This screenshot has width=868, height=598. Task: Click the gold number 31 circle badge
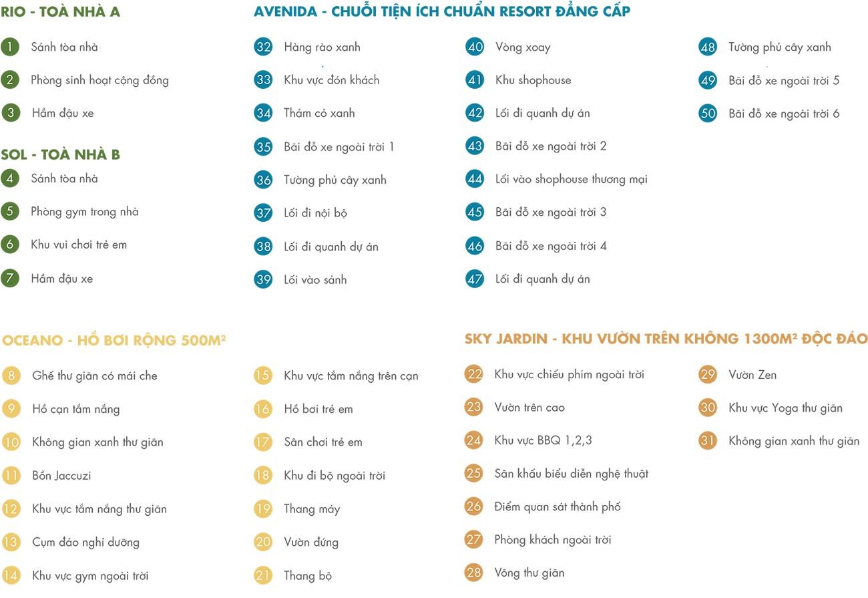click(708, 441)
